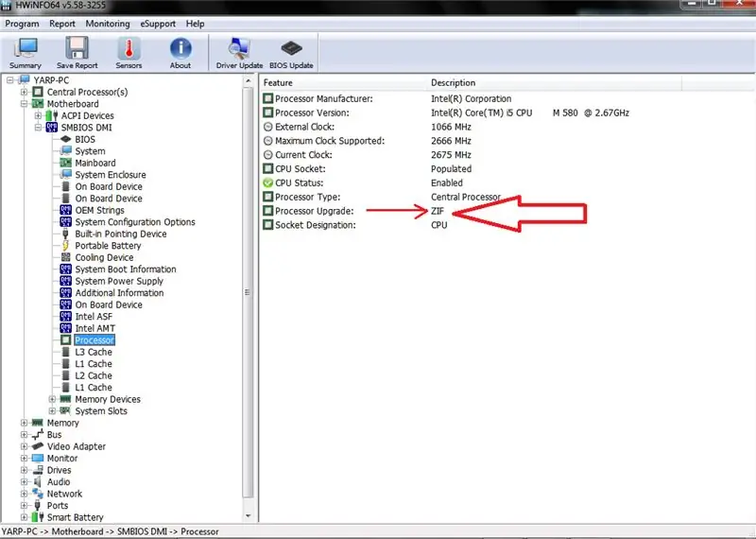
Task: Click the Bus tree icon
Action: point(38,435)
